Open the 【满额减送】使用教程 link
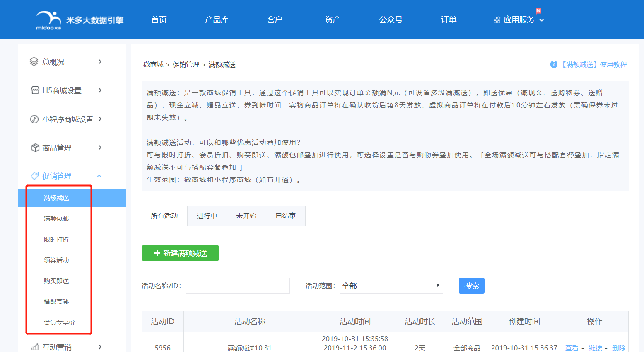Screen dimensions: 644x352 tap(593, 64)
